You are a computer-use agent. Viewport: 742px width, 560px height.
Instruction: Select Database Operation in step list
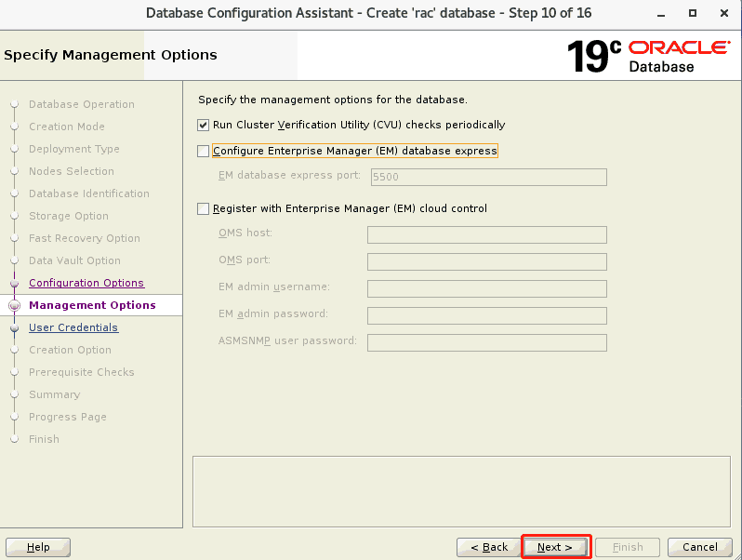tap(82, 104)
